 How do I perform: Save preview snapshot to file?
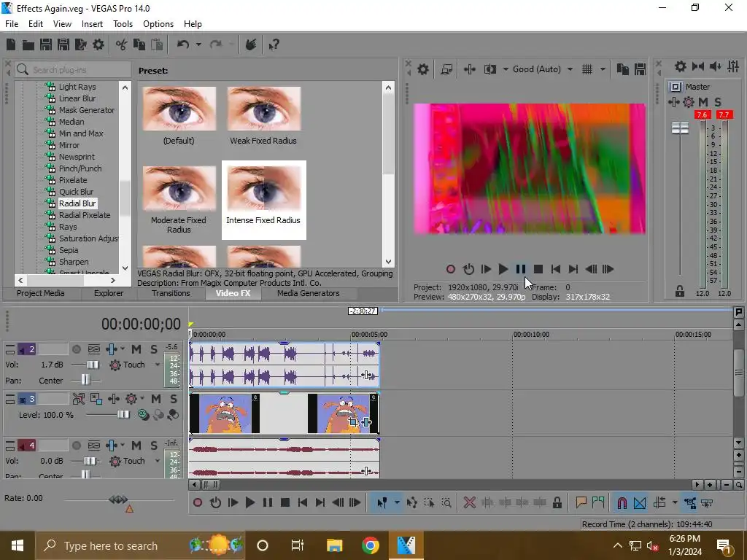640,69
